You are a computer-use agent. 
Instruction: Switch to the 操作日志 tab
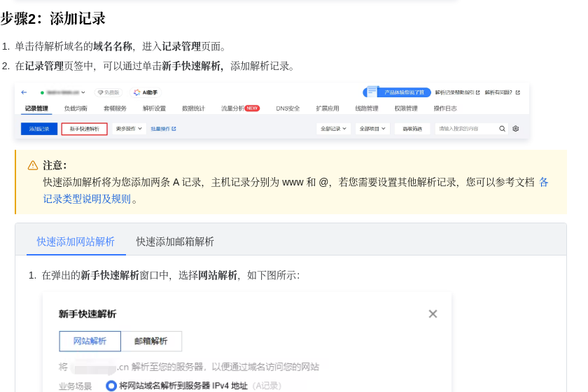click(445, 108)
